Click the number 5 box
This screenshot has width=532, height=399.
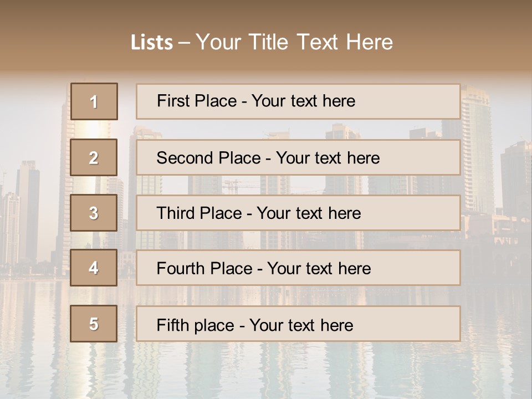(94, 324)
